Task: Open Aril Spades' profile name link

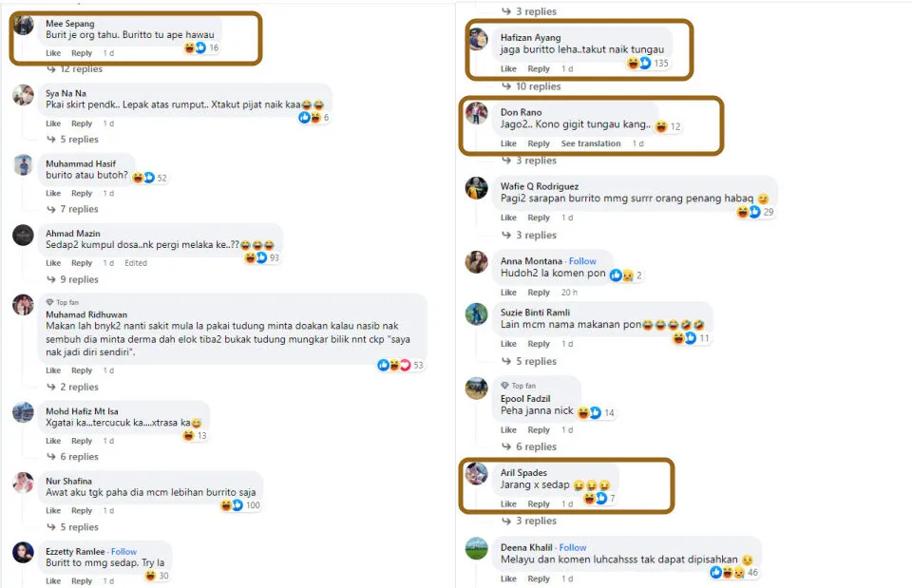Action: click(523, 472)
